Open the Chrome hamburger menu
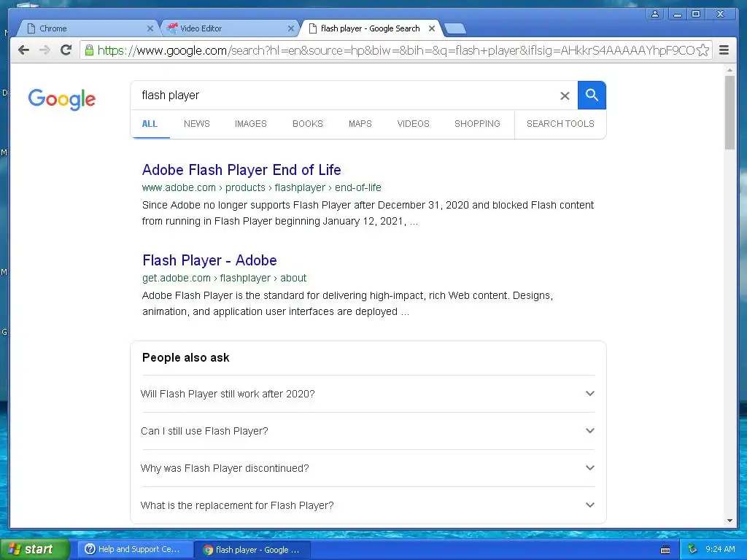 click(x=724, y=50)
